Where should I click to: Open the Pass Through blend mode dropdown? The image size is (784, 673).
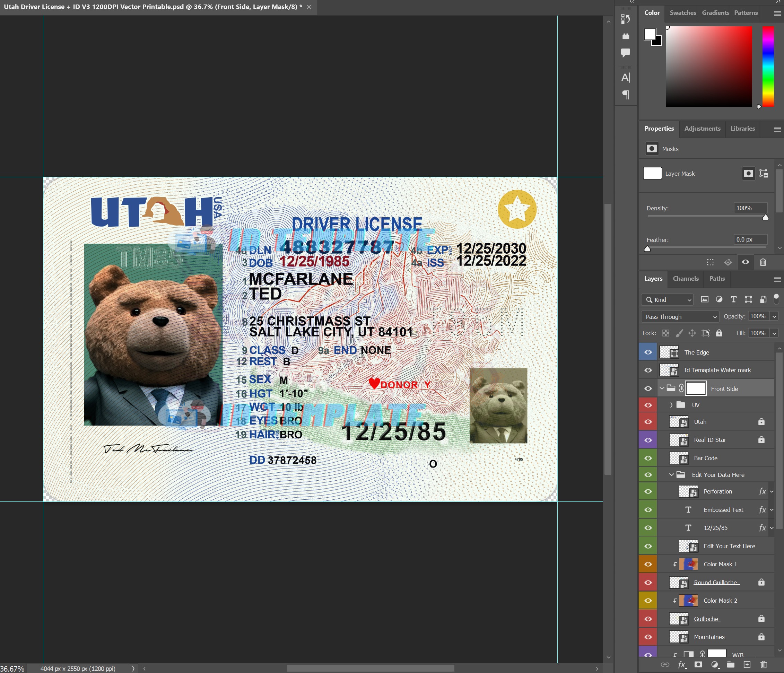coord(680,317)
